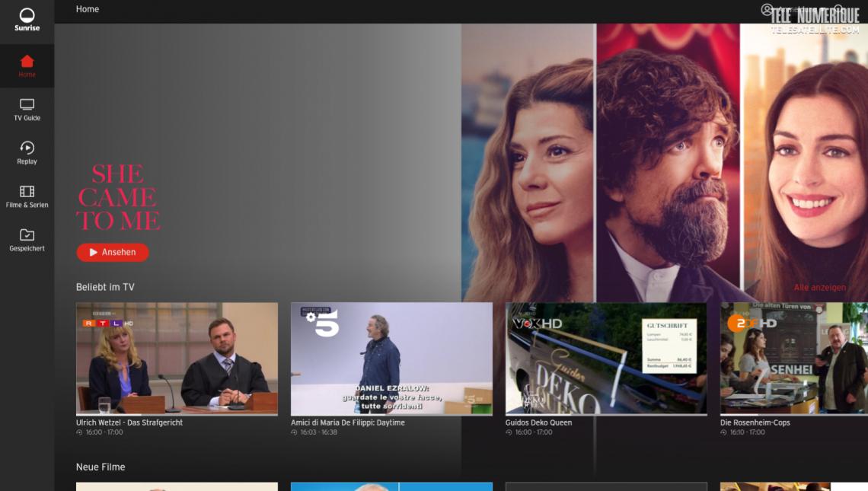868x491 pixels.
Task: Open the Replay section
Action: (x=27, y=153)
